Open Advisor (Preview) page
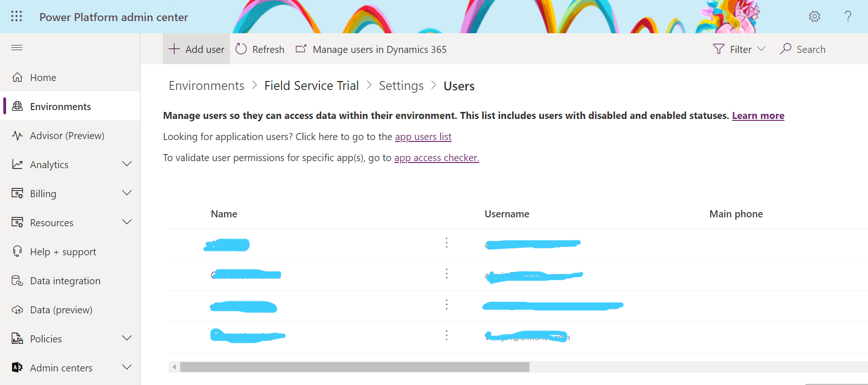 pos(70,135)
